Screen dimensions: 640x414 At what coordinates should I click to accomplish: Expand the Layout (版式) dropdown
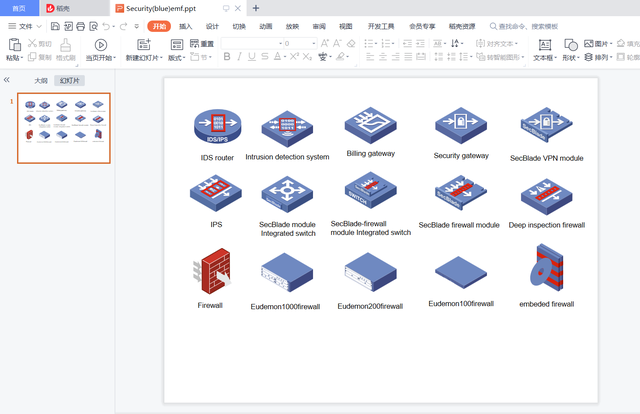coord(177,58)
